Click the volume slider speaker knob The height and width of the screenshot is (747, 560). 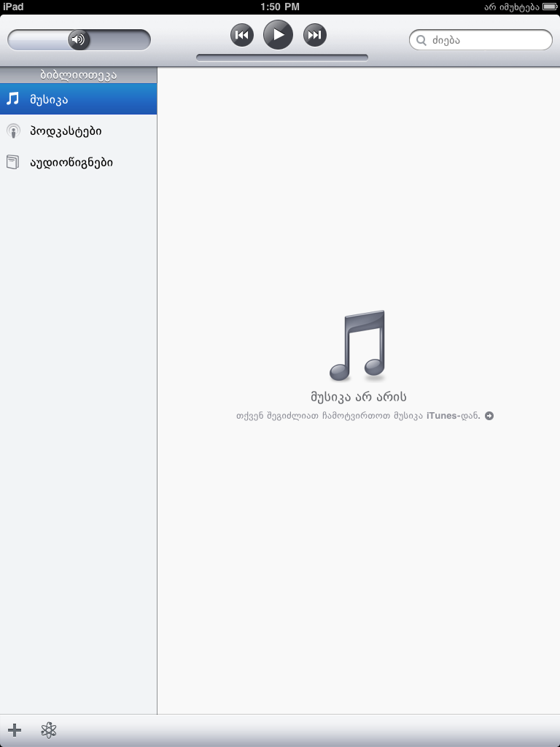click(x=79, y=39)
